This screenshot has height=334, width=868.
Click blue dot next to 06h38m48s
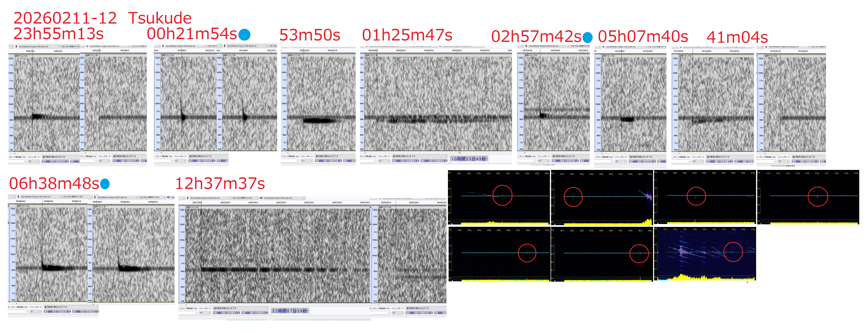click(x=105, y=184)
